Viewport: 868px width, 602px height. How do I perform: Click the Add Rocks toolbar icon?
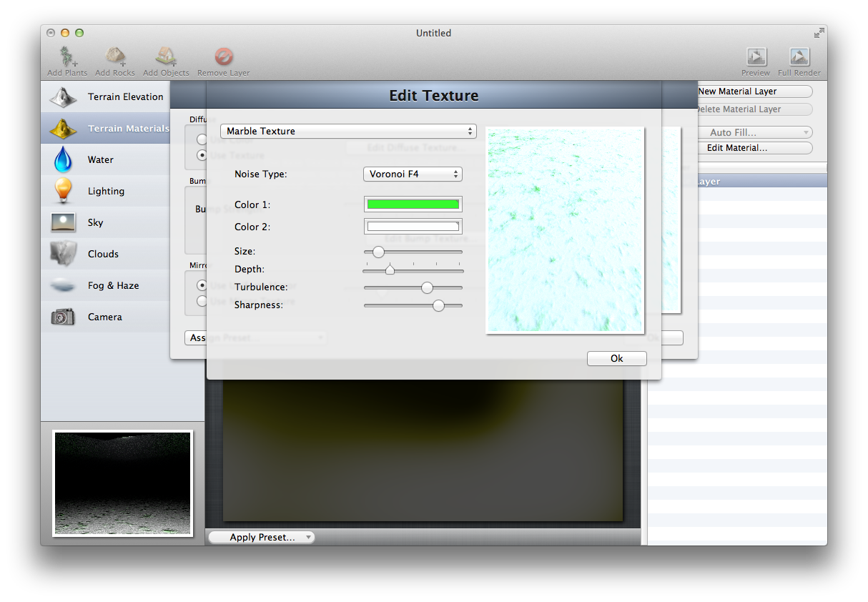click(115, 56)
